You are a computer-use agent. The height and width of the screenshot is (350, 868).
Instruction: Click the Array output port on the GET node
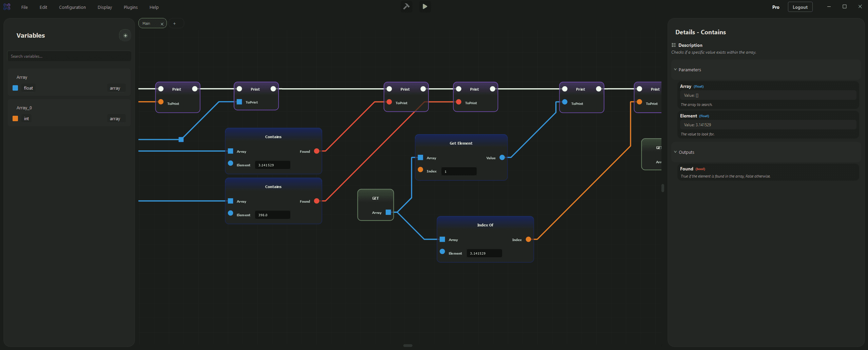click(x=388, y=212)
